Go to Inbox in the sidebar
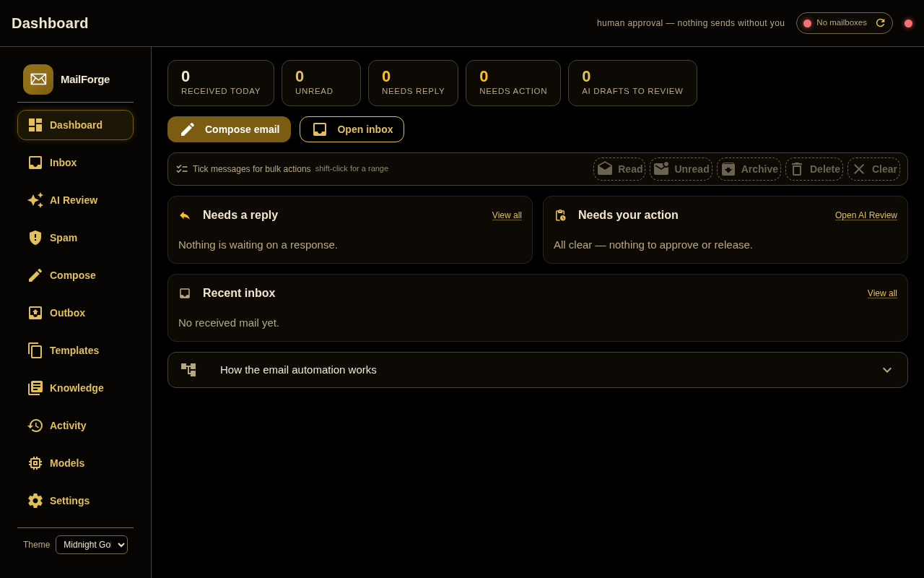The height and width of the screenshot is (578, 924). tap(75, 163)
